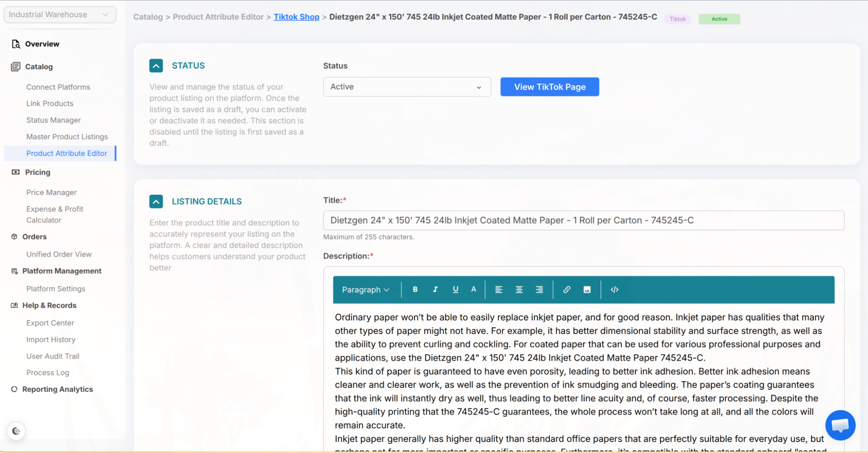Click the View TikTok Page button

pos(550,87)
